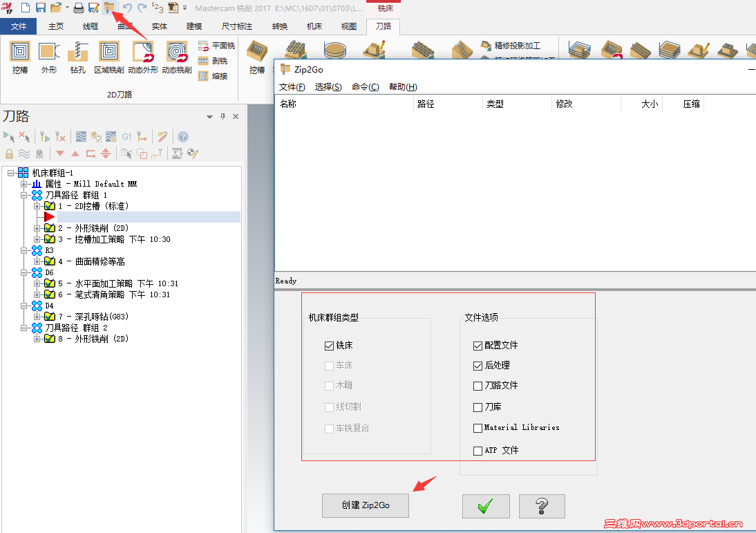Expand the 属性 - Mill Default MM node
This screenshot has height=533, width=756.
pos(23,184)
